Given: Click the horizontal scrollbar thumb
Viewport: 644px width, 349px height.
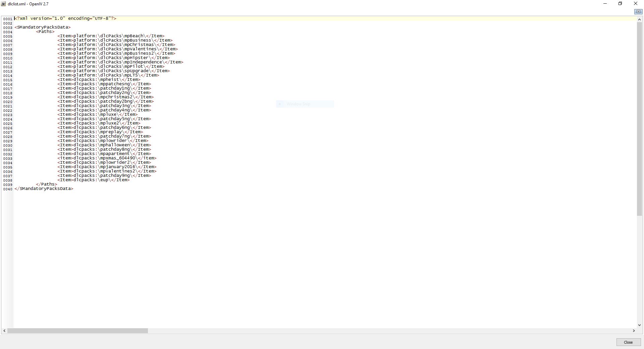Looking at the screenshot, I should point(77,331).
